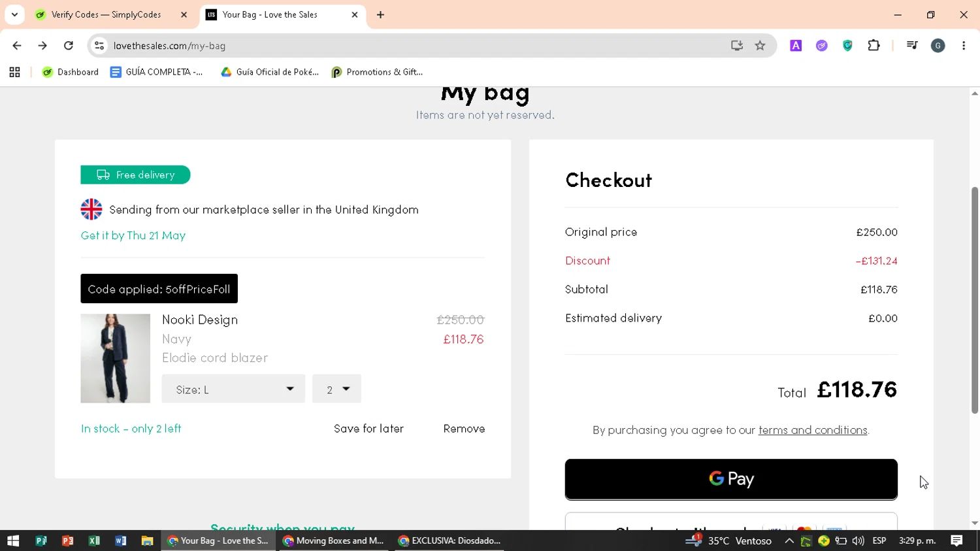Open the Chrome three-dot menu
The width and height of the screenshot is (980, 551).
point(964,46)
